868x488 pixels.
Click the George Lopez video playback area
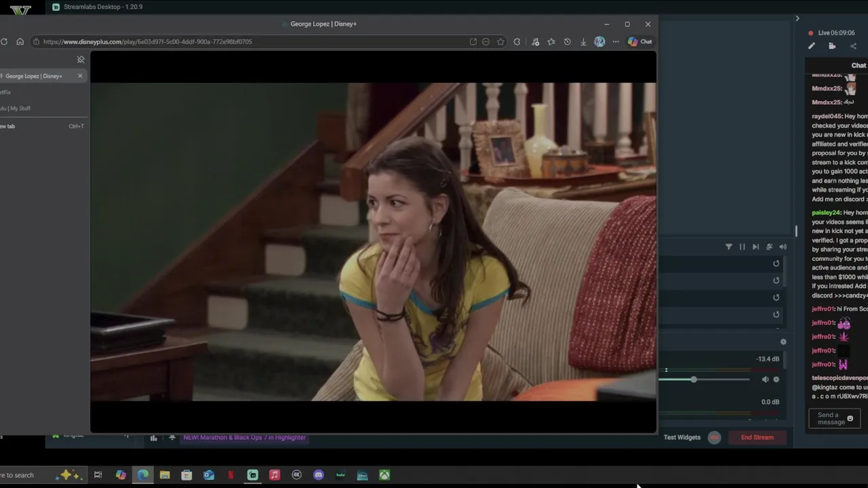pyautogui.click(x=373, y=242)
